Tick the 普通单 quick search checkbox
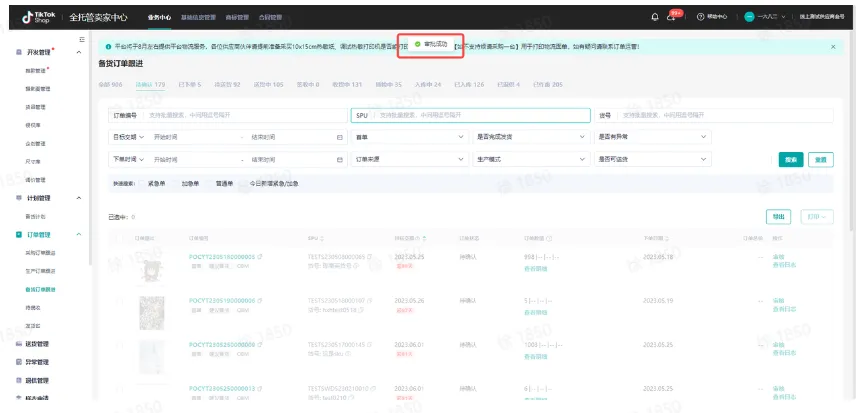This screenshot has width=857, height=413. click(x=210, y=184)
